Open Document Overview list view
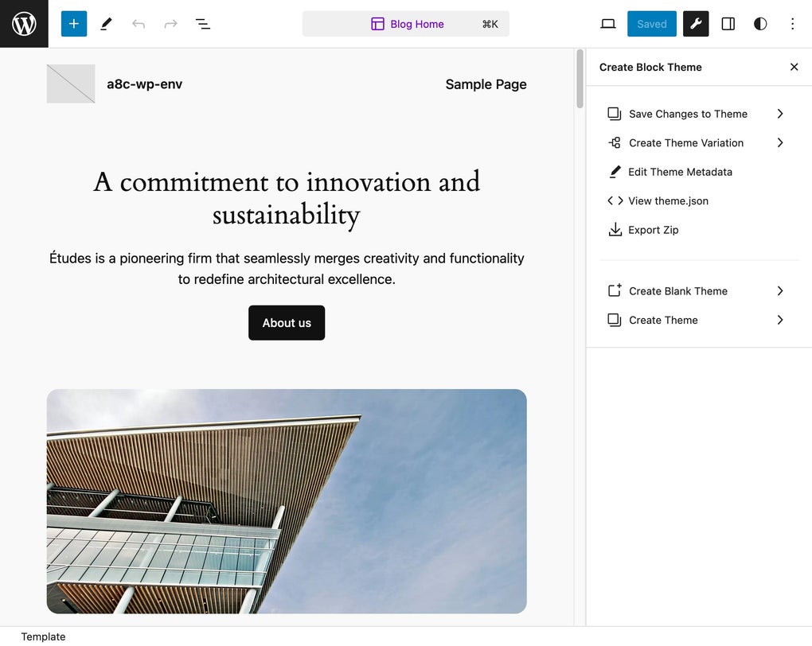812x646 pixels. click(203, 24)
